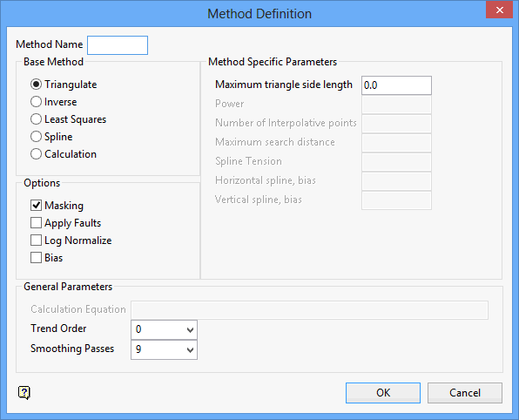Uncheck the Masking option

tap(36, 206)
